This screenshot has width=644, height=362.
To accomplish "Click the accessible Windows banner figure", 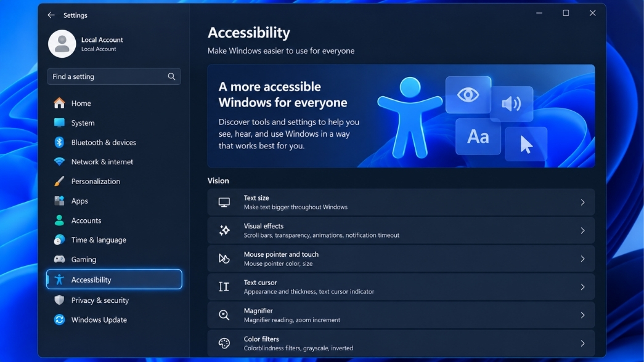I will pyautogui.click(x=409, y=118).
